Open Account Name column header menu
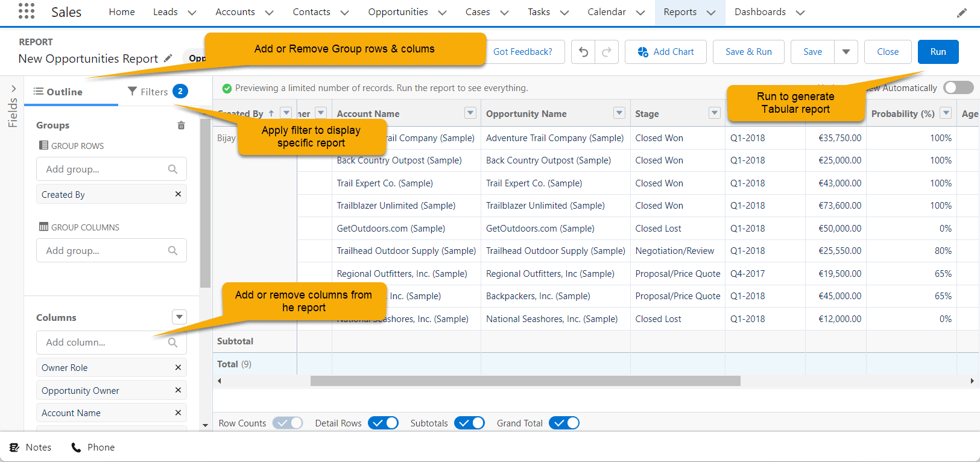This screenshot has height=462, width=980. [470, 113]
